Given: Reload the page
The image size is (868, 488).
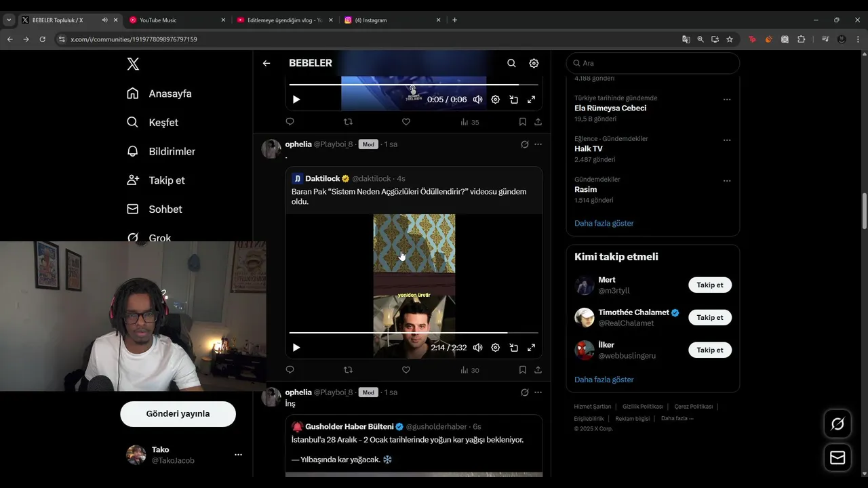Looking at the screenshot, I should tap(42, 39).
